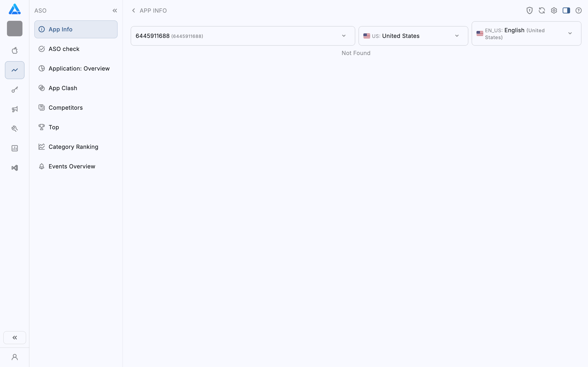Expand the EN_US English language dropdown
588x367 pixels.
pyautogui.click(x=526, y=33)
